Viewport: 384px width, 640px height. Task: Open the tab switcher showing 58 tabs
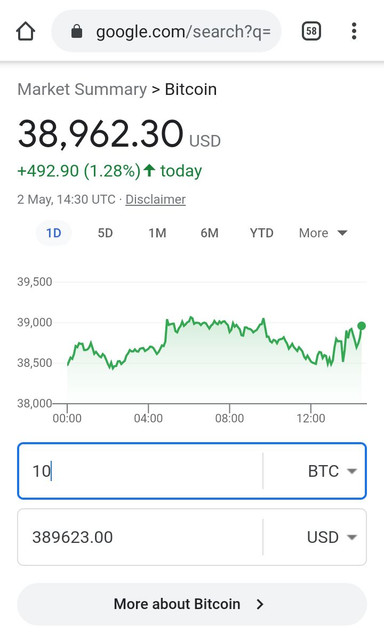[311, 31]
